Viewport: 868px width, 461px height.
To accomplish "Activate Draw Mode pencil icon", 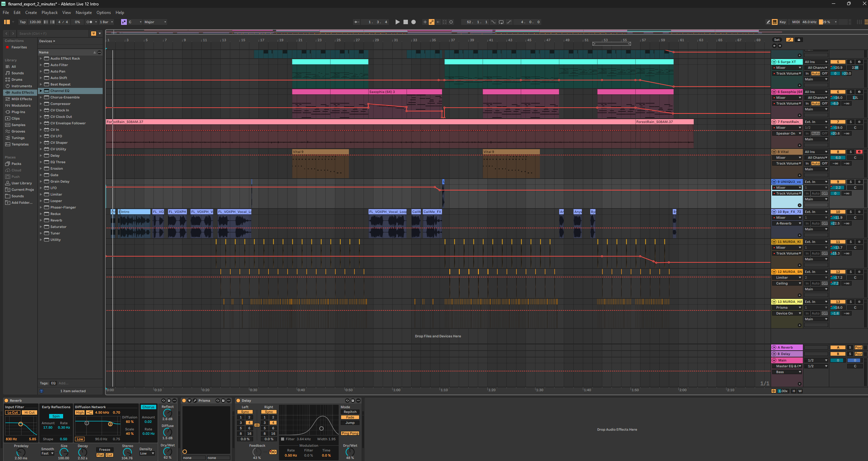I will click(x=768, y=22).
